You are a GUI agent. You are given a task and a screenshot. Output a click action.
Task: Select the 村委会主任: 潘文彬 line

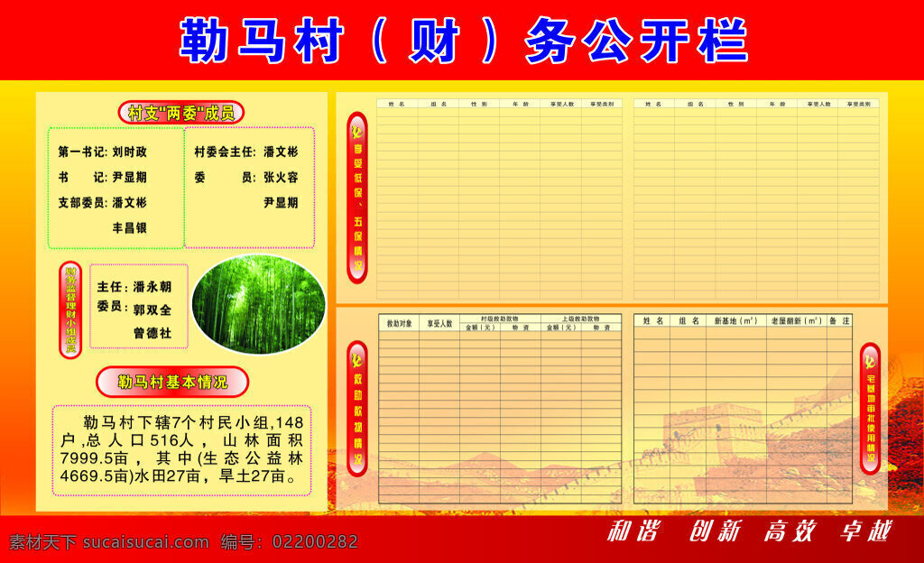246,152
